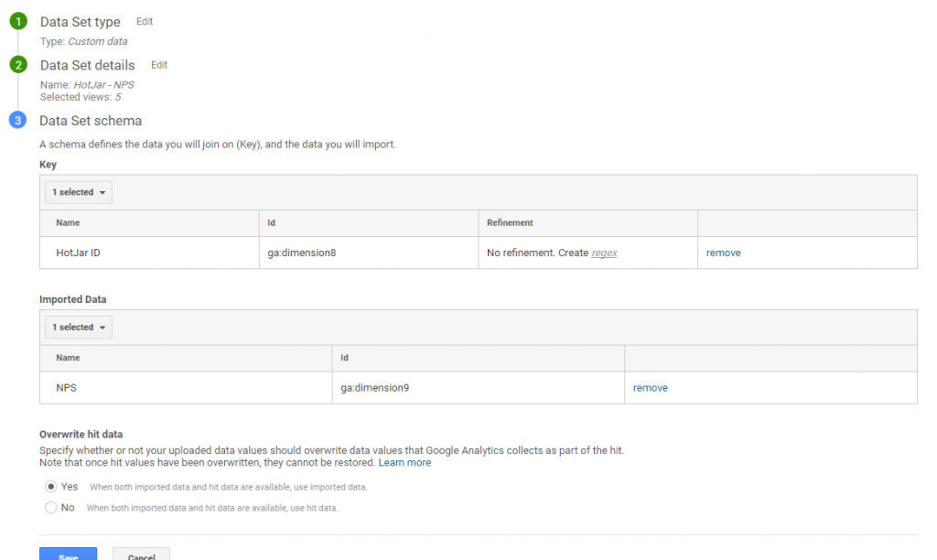Click the 'Type: Custom data' text
Image resolution: width=937 pixels, height=560 pixels.
click(83, 42)
